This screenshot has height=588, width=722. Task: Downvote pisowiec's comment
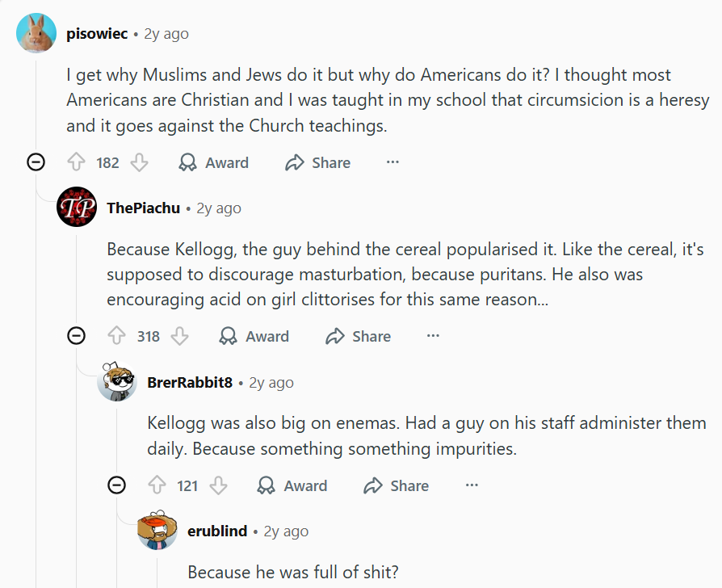140,162
